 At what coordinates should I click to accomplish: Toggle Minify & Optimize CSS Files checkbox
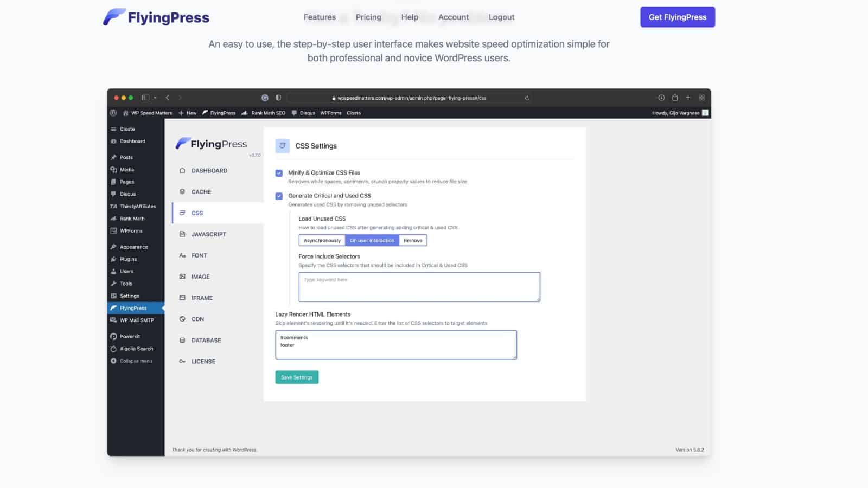point(279,173)
